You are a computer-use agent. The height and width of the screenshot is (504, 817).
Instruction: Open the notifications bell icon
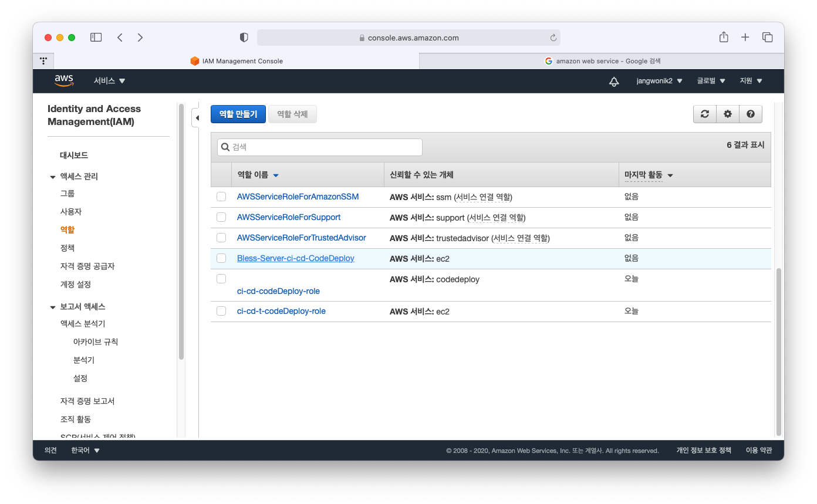pos(614,82)
